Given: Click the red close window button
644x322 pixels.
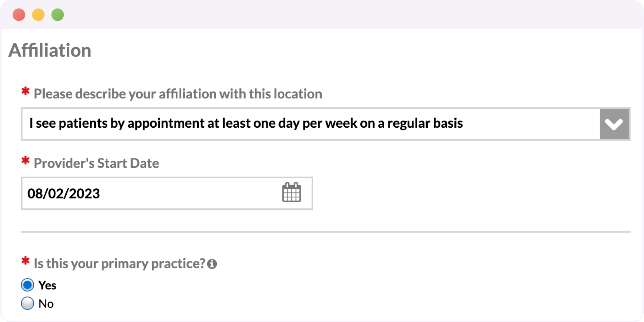Looking at the screenshot, I should point(19,15).
